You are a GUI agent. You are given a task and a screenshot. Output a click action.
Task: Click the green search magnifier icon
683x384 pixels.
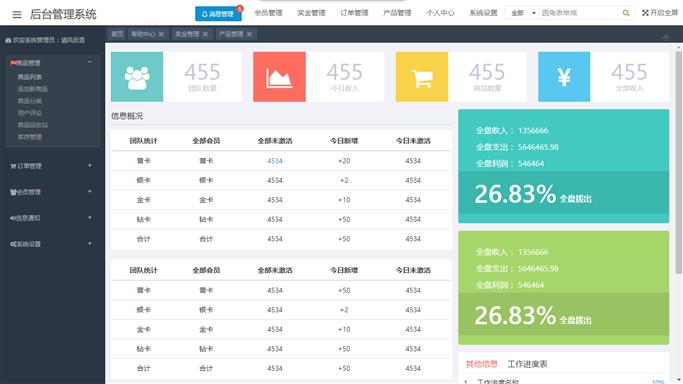point(626,13)
